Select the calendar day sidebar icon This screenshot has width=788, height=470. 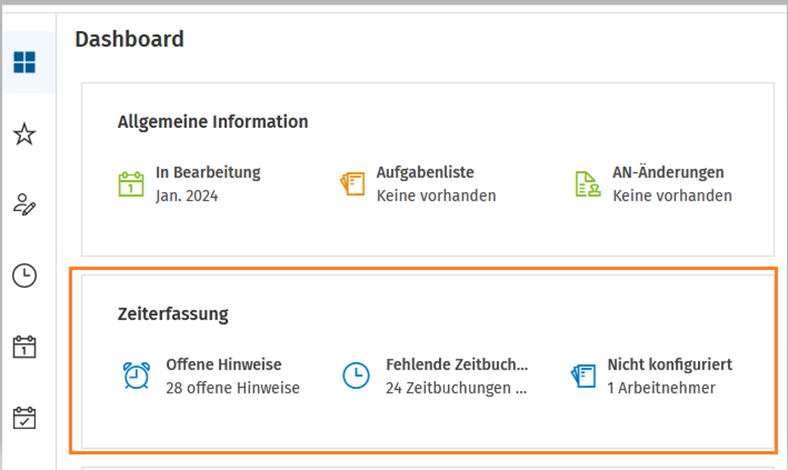coord(25,347)
